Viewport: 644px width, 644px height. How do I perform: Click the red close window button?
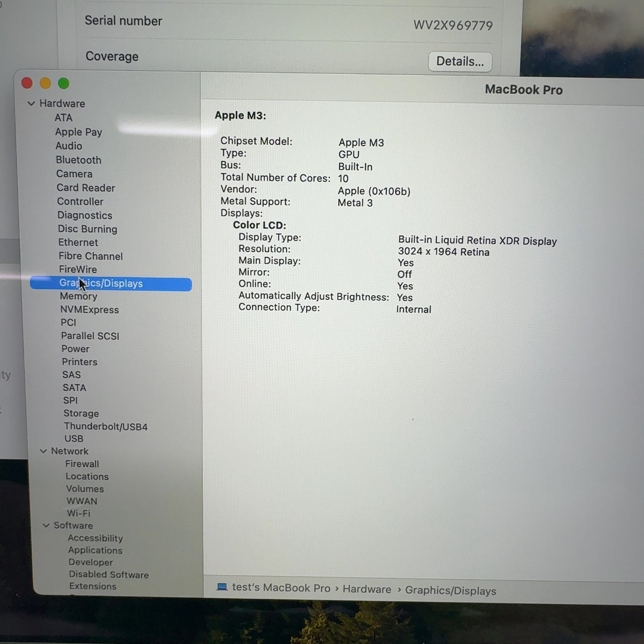click(x=27, y=83)
